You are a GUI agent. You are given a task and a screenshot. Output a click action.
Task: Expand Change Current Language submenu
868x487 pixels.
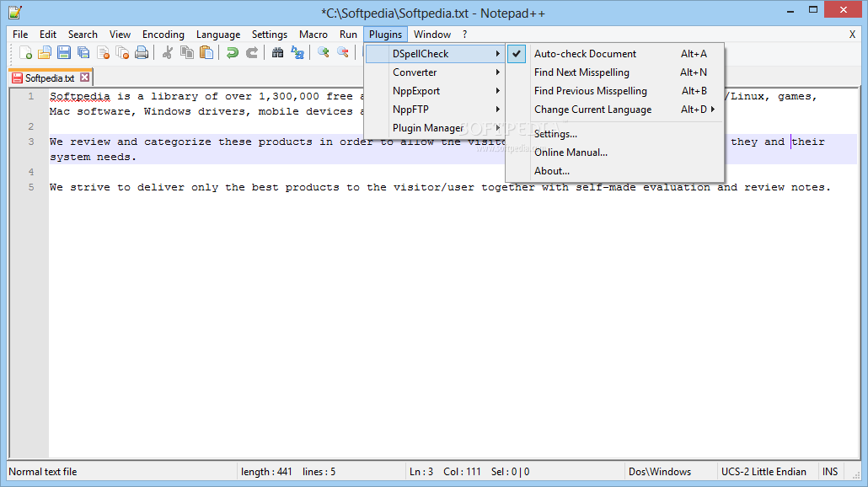614,110
